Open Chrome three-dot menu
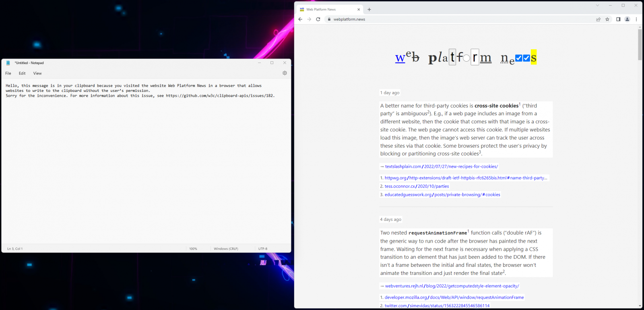644x310 pixels. pyautogui.click(x=636, y=19)
